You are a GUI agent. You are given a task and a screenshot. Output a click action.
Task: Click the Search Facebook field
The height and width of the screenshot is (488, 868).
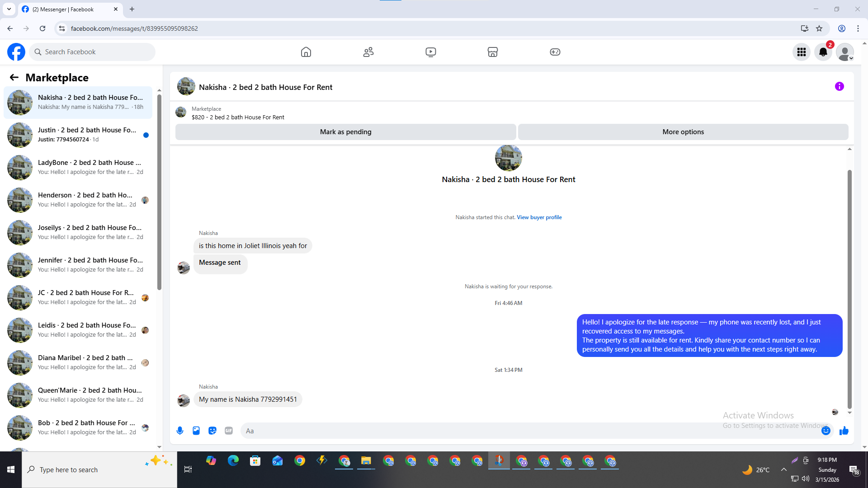click(x=92, y=52)
